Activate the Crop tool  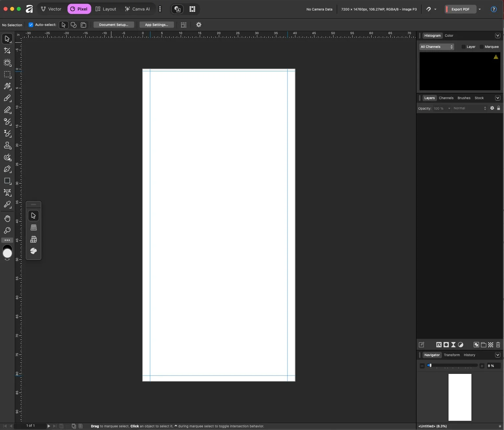coord(7,51)
